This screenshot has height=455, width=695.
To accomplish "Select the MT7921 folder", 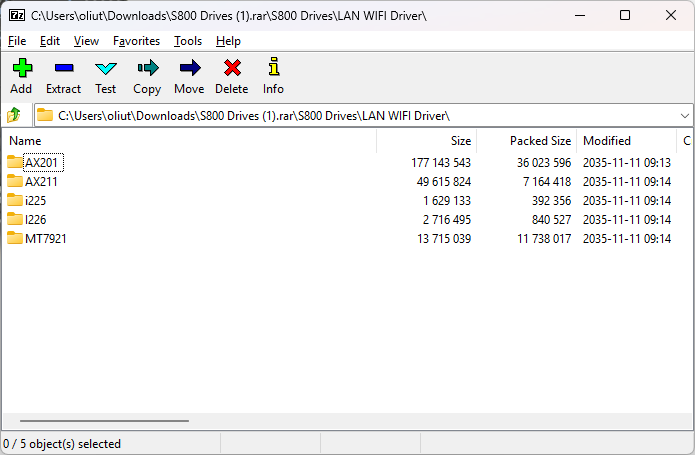I will 46,238.
